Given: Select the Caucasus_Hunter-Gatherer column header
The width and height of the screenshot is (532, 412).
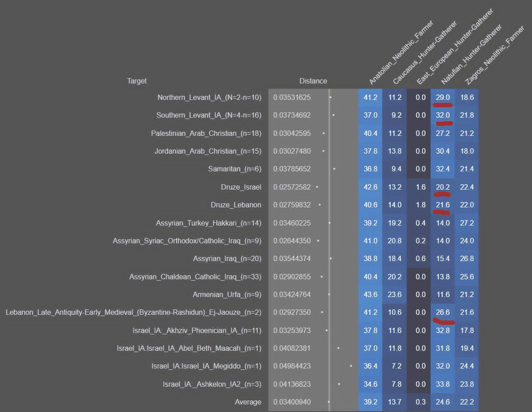Looking at the screenshot, I should tap(425, 53).
